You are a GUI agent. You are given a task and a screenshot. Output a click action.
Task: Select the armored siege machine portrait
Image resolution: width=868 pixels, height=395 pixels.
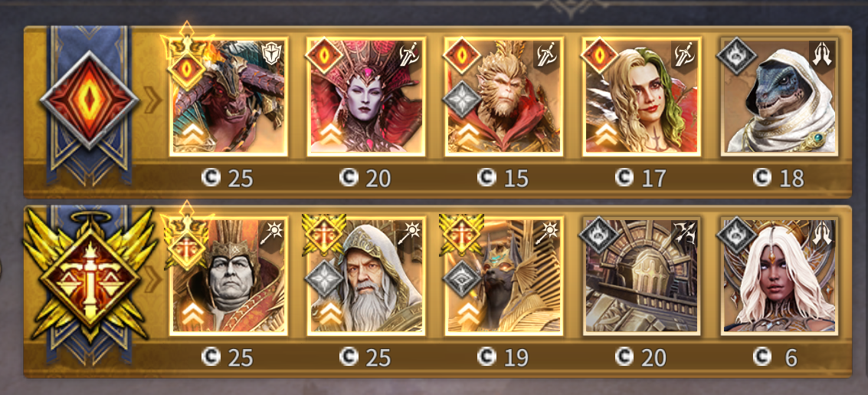point(641,276)
